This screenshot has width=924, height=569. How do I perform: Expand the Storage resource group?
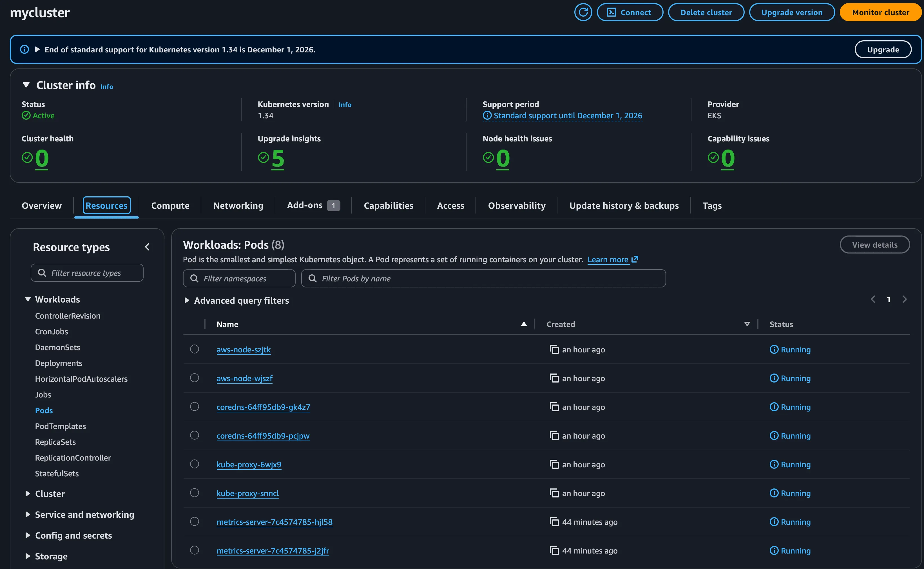coord(28,556)
